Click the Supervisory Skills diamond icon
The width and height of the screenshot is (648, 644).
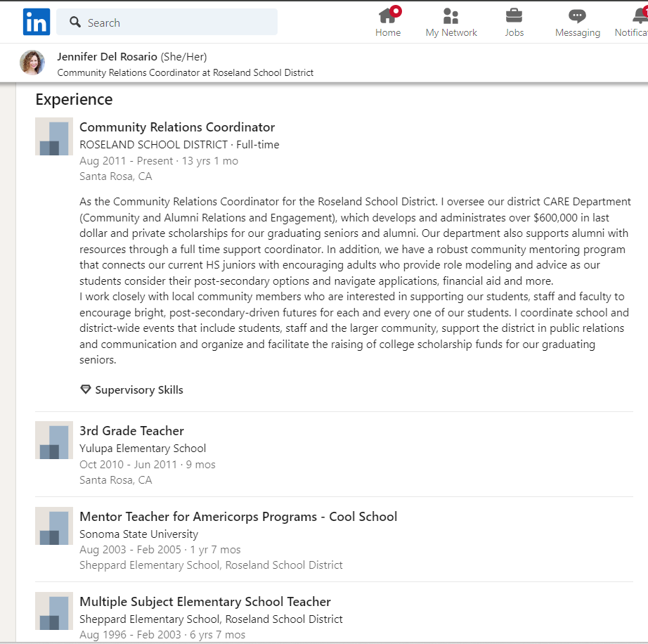pos(85,389)
